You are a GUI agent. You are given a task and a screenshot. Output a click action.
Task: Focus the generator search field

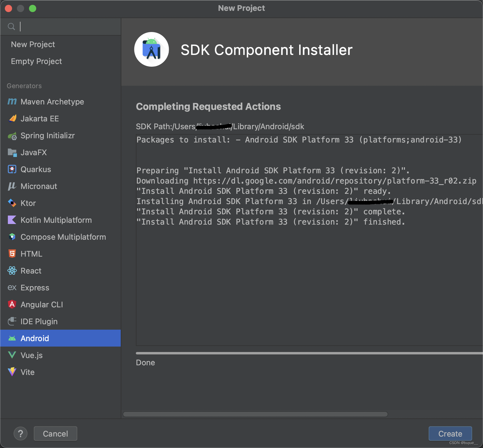click(60, 27)
